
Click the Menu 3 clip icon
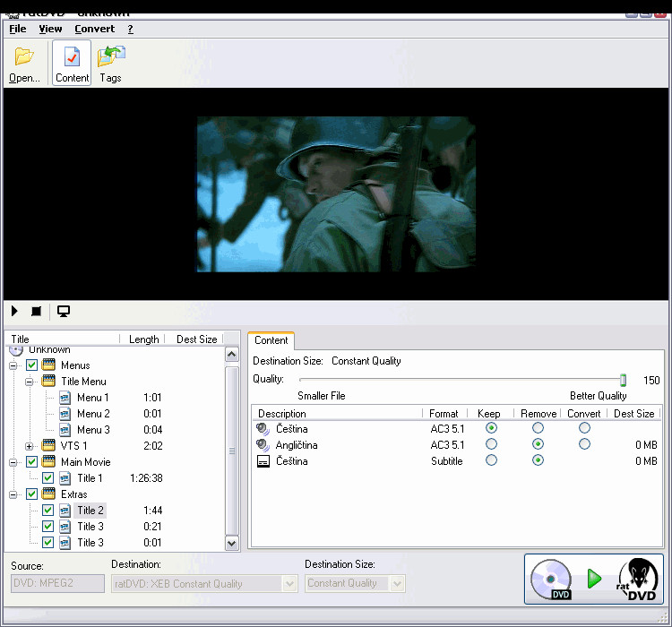(x=65, y=429)
